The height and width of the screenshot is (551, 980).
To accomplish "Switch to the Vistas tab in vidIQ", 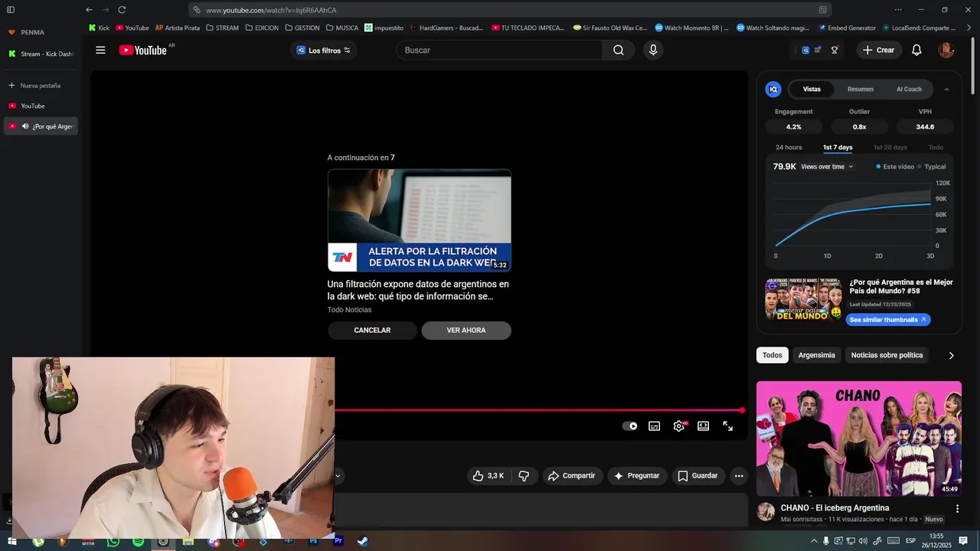I will click(812, 90).
